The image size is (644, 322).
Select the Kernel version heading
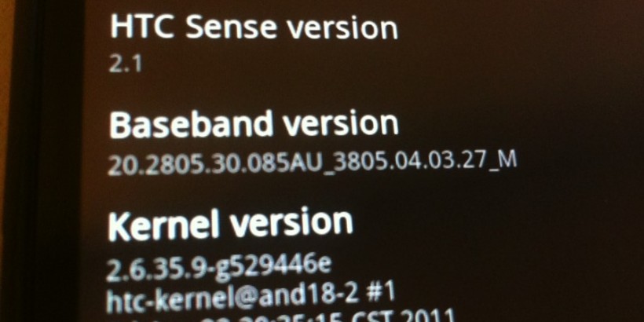(x=230, y=225)
